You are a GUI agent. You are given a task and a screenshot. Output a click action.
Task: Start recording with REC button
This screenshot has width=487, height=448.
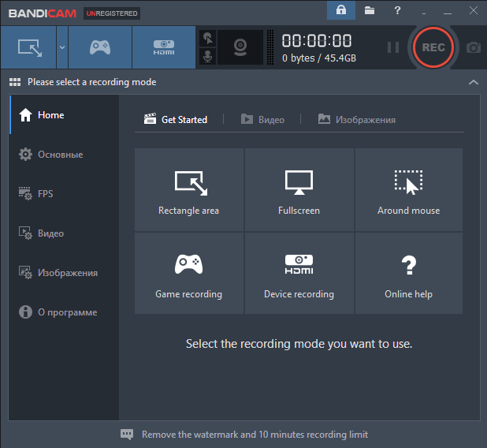433,47
